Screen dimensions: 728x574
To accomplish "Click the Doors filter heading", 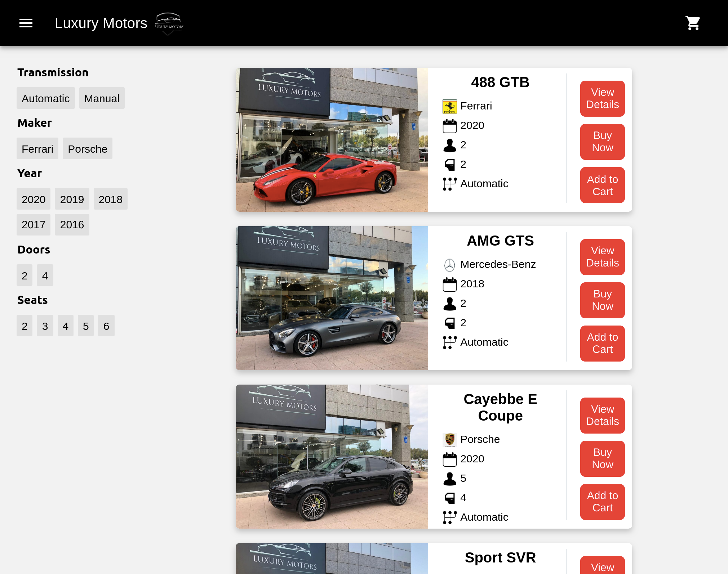I will (x=34, y=250).
